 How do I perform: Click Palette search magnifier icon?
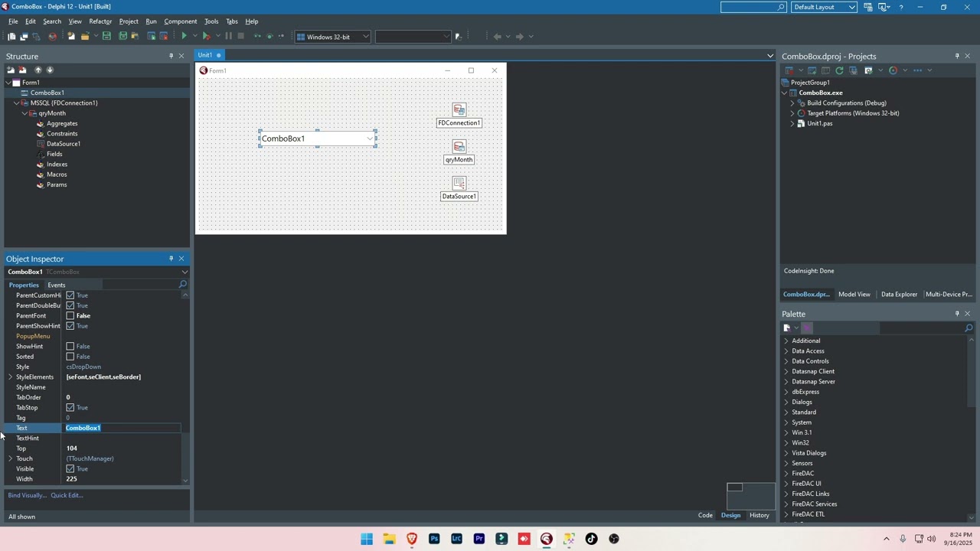(x=968, y=328)
